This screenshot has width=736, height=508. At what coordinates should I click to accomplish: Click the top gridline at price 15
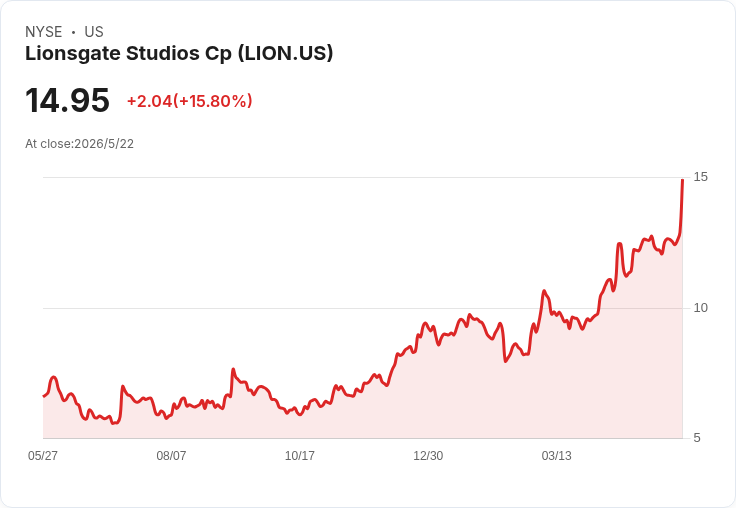362,177
